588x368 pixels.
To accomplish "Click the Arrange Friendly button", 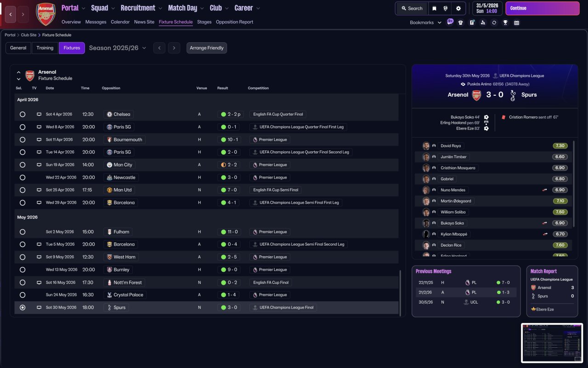I will pyautogui.click(x=207, y=48).
